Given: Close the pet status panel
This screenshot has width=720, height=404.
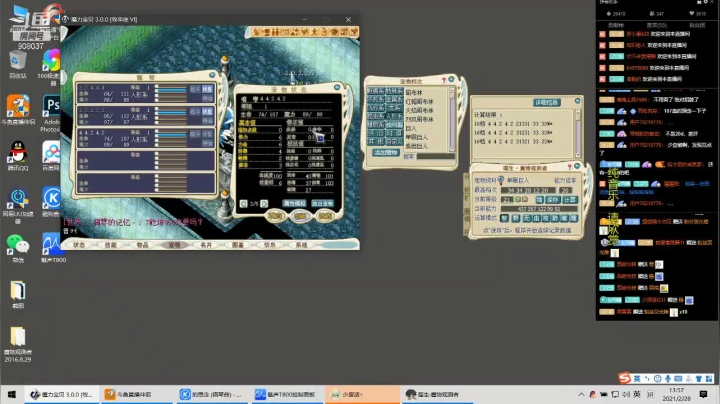Looking at the screenshot, I should coord(337,87).
